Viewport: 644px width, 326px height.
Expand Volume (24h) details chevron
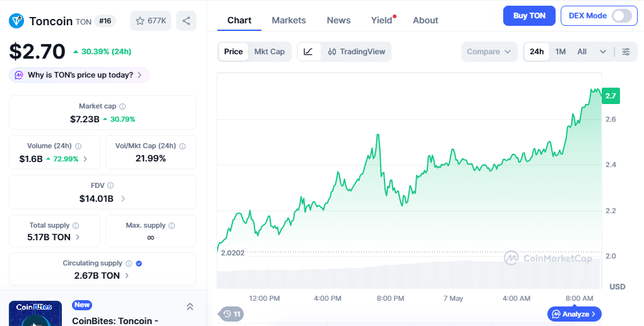(x=85, y=159)
